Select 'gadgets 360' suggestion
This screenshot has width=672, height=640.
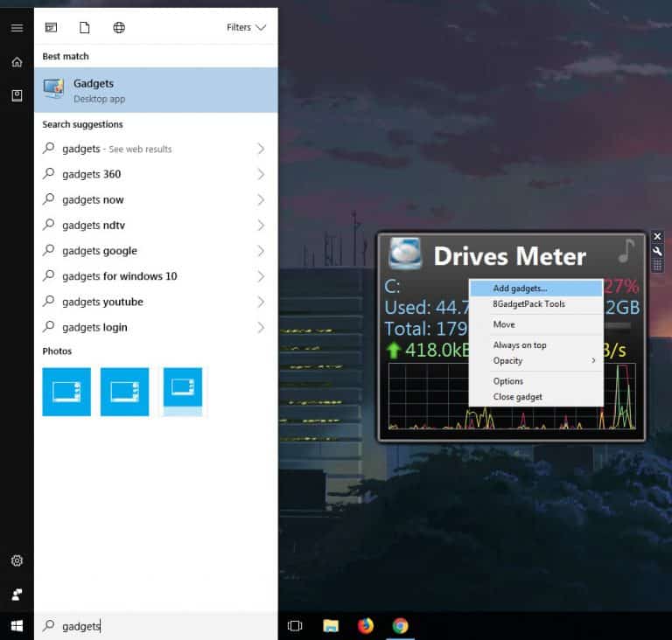pos(156,174)
